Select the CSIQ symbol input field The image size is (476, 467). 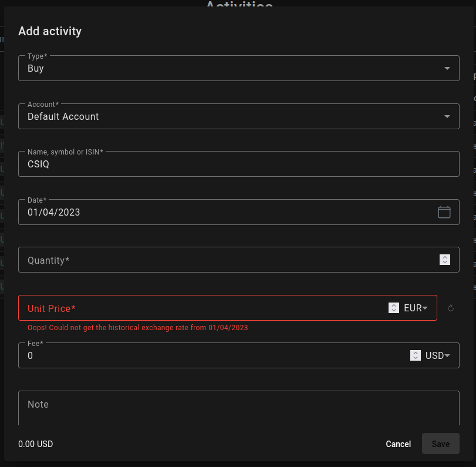(176, 164)
